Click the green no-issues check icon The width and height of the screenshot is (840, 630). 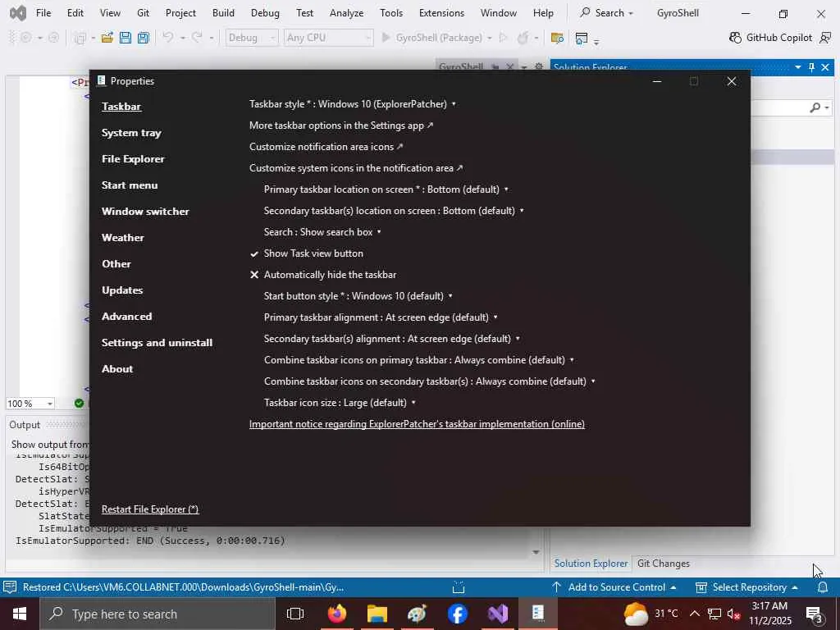tap(80, 404)
